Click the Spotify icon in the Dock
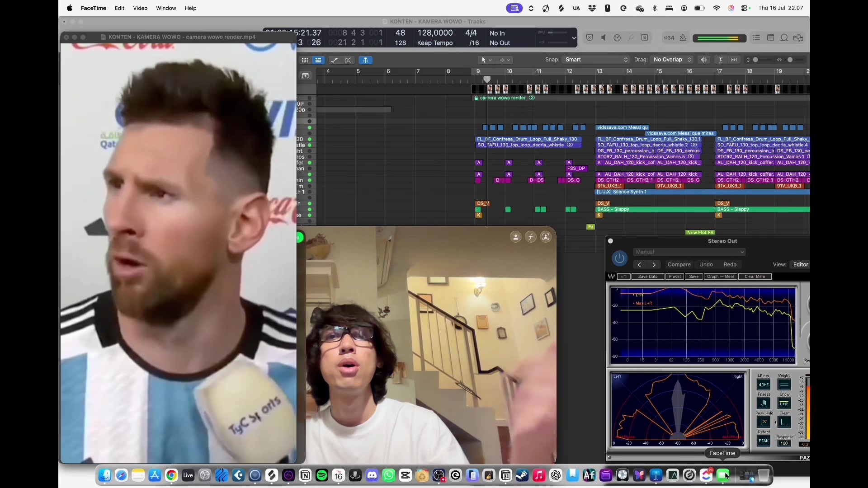The width and height of the screenshot is (868, 488). pos(322,475)
